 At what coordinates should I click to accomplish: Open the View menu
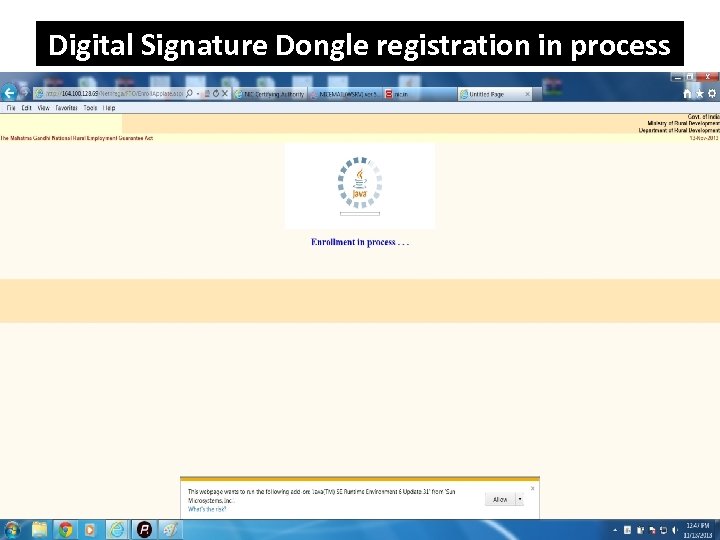[43, 108]
